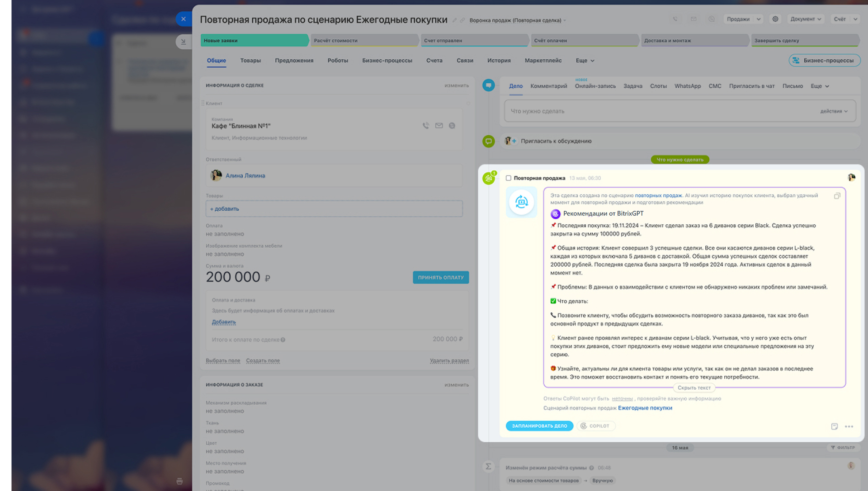The image size is (868, 491).
Task: Open settings gear icon in deal header
Action: [x=775, y=19]
